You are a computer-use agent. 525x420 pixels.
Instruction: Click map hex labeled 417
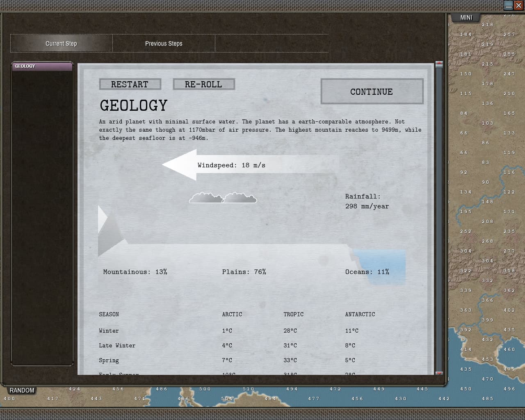pos(53,399)
